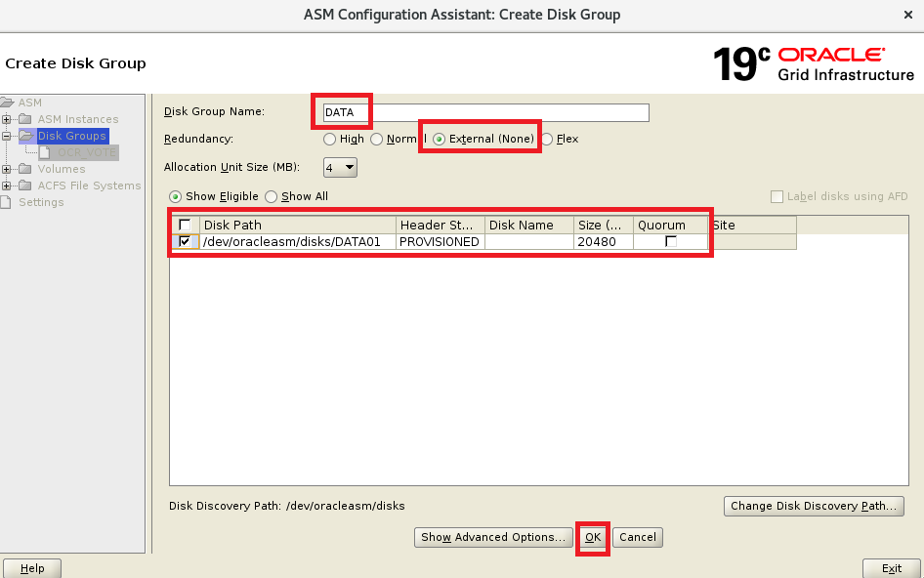Uncheck the DATA01 disk row checkbox
The image size is (924, 578).
(x=185, y=241)
